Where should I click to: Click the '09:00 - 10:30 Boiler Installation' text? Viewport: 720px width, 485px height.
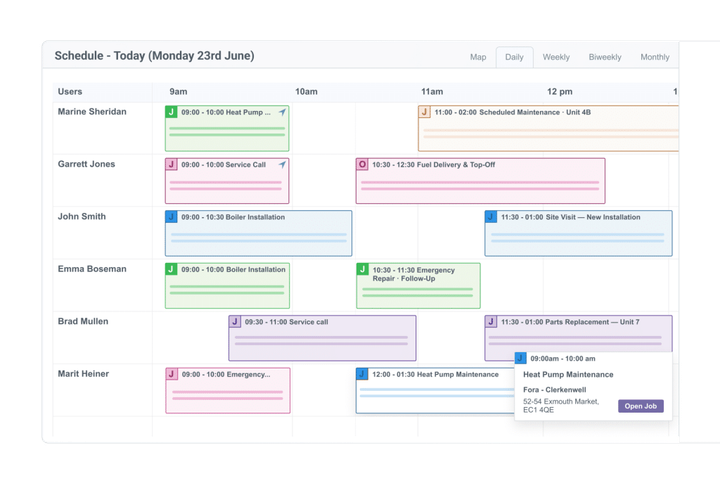[233, 217]
